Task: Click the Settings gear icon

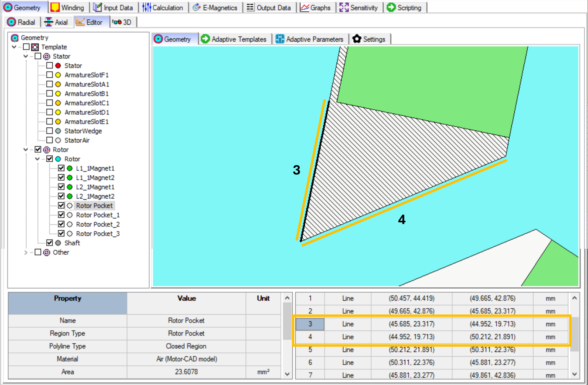Action: coord(357,39)
